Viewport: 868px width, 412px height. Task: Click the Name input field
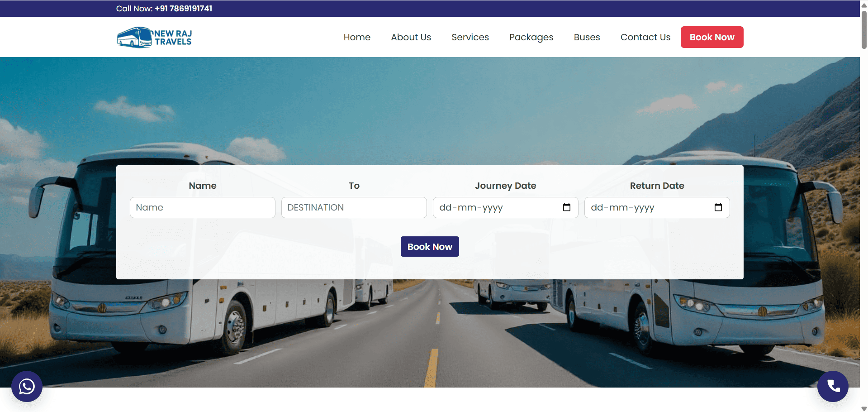(202, 207)
